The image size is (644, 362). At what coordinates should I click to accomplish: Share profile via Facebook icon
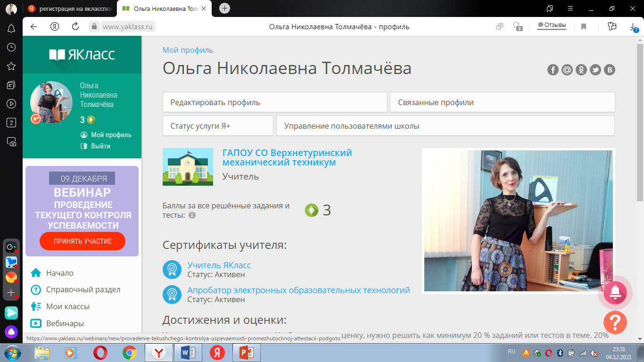pos(553,70)
